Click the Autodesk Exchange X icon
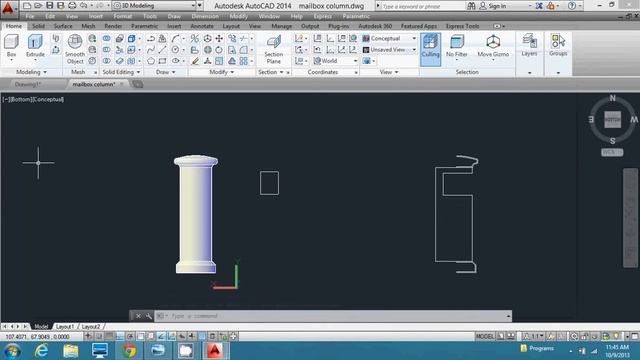Image resolution: width=640 pixels, height=360 pixels. coord(539,6)
